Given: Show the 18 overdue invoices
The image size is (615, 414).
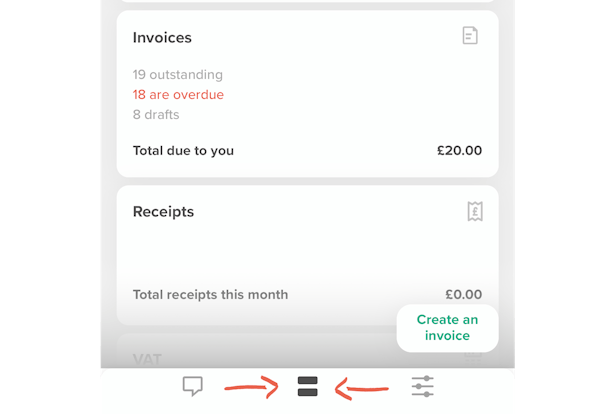Looking at the screenshot, I should coord(178,94).
